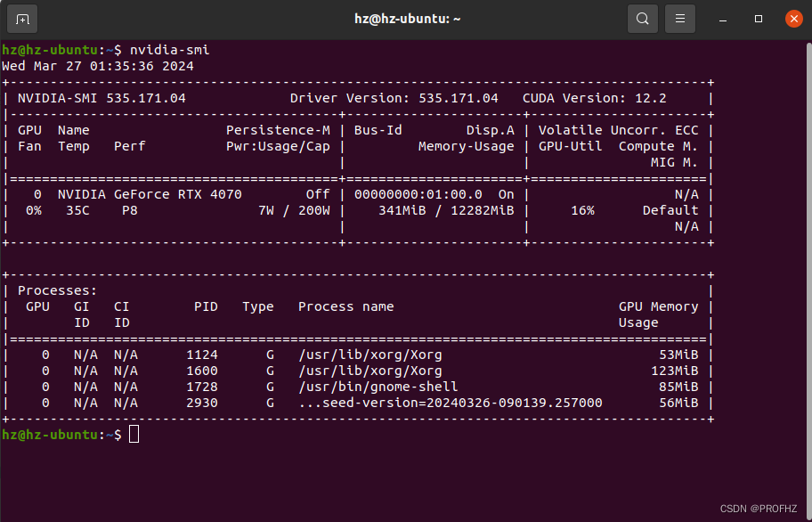The image size is (812, 522).
Task: Click PID 2930 in the process table
Action: click(x=202, y=404)
